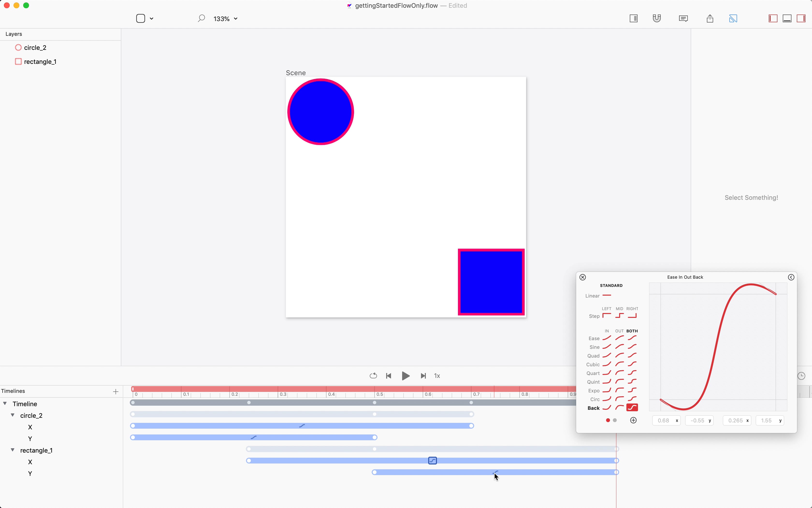Viewport: 812px width, 508px height.
Task: Select the Quad BOTH curve
Action: (632, 355)
